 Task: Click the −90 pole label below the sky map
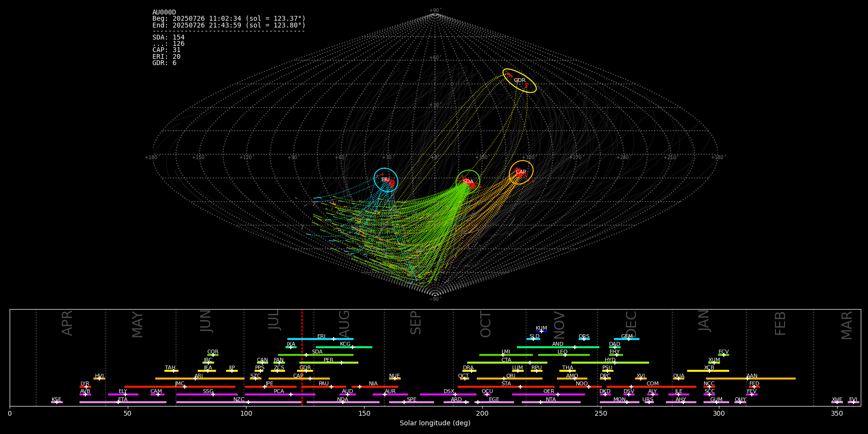(434, 299)
